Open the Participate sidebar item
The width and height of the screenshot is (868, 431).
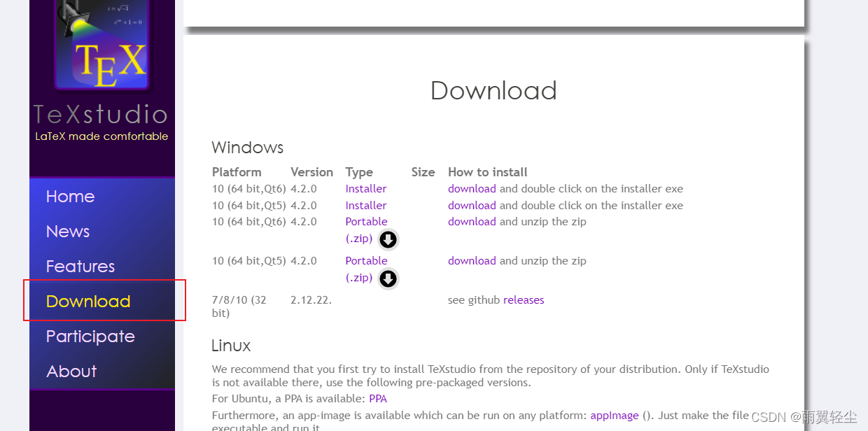90,337
